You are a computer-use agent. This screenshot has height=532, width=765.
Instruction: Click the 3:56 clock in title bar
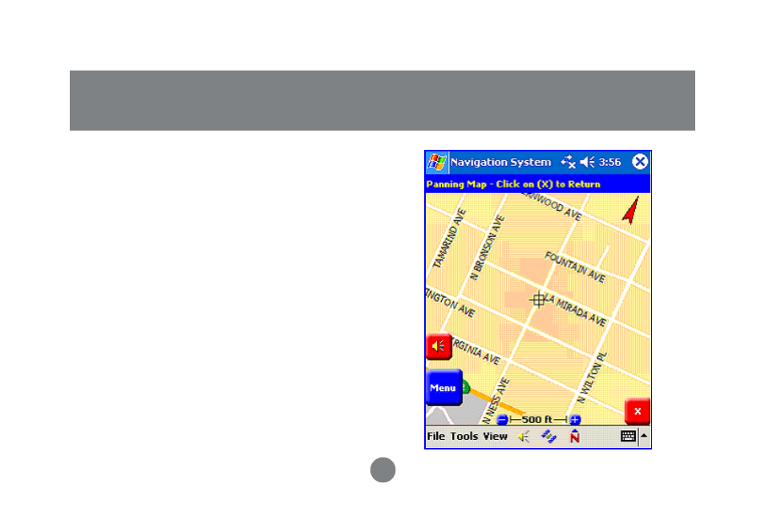click(609, 162)
